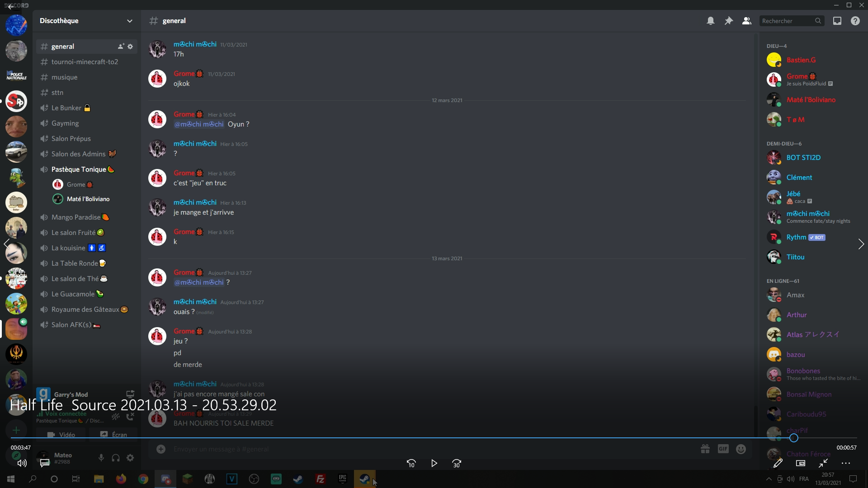Screen dimensions: 868x488
Task: Open FileZilla from the taskbar
Action: coord(320,479)
